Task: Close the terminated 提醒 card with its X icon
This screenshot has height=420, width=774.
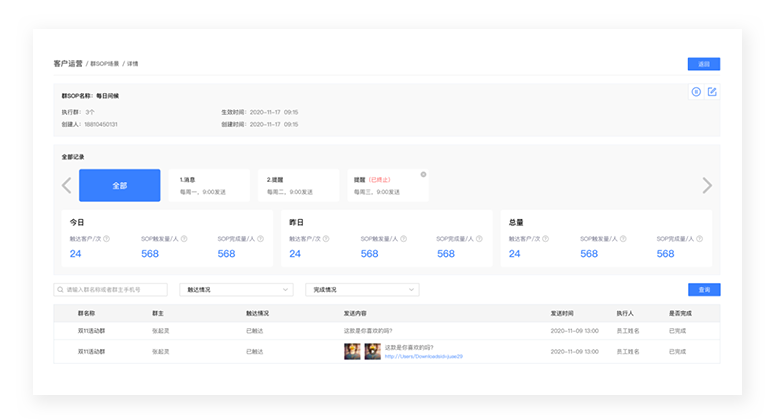Action: coord(423,174)
